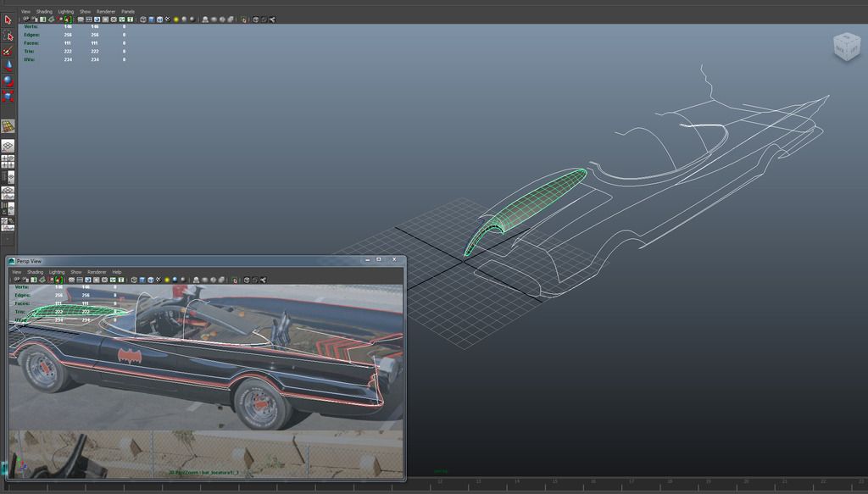Screen dimensions: 868x494
Task: Switch to single perspective view layout
Action: (8, 146)
